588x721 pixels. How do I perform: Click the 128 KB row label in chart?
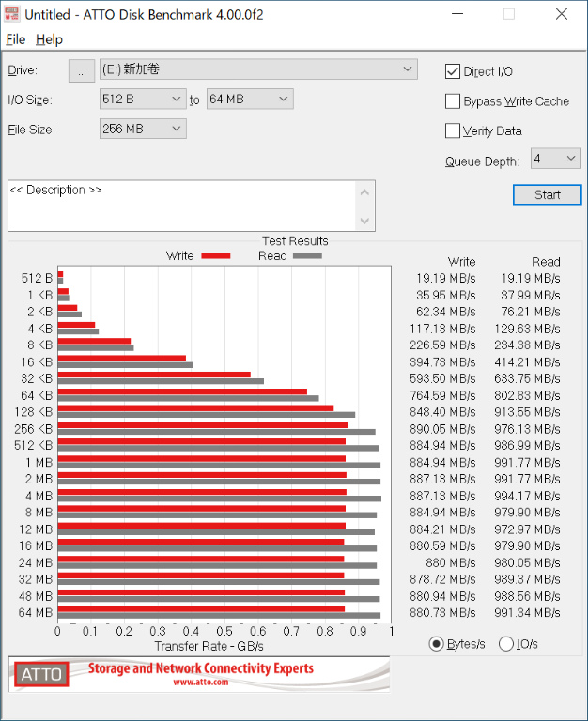(34, 412)
